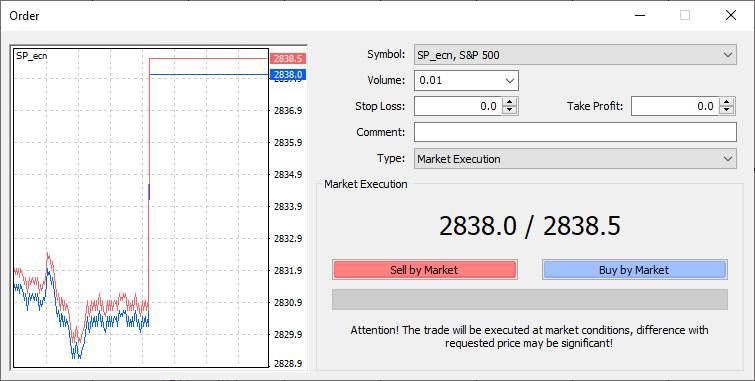Select the 2838.5 ask price label on chart
Viewport: 755px width, 381px height.
pos(288,59)
